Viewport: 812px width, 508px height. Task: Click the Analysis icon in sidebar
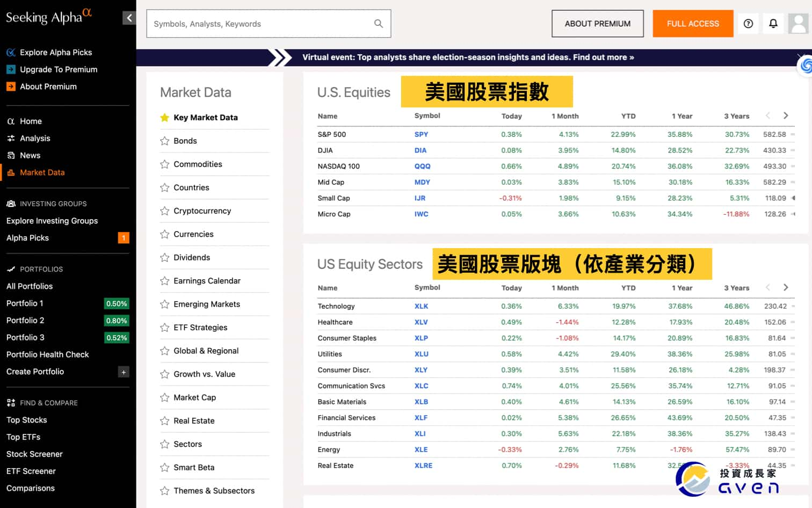(11, 138)
